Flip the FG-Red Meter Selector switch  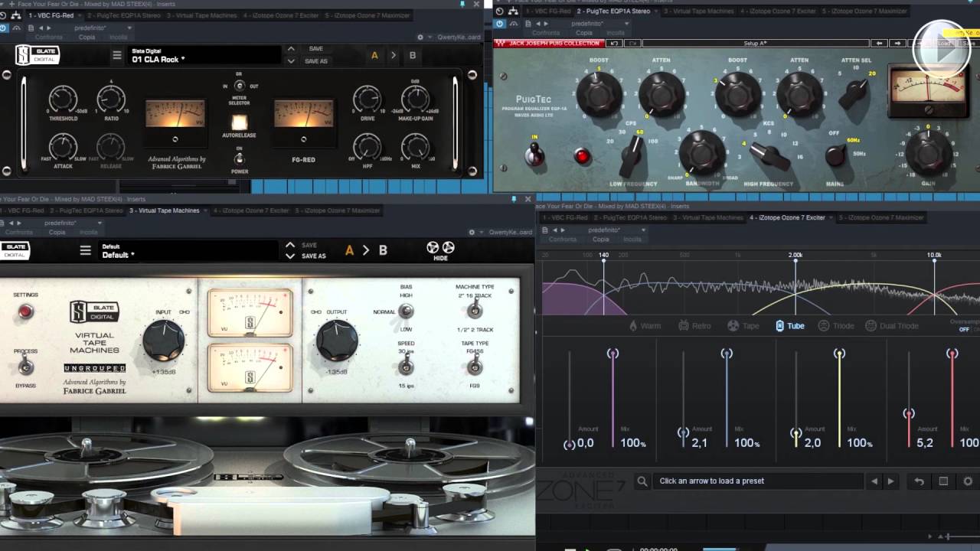coord(240,86)
